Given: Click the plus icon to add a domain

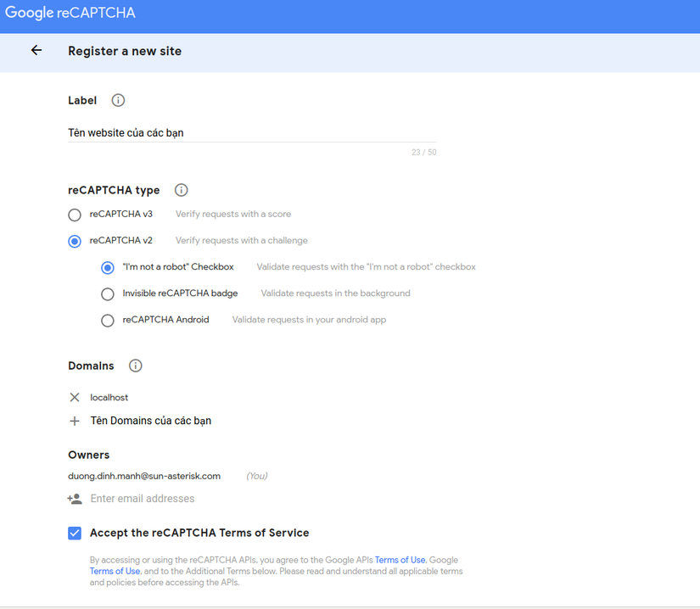Looking at the screenshot, I should point(75,421).
